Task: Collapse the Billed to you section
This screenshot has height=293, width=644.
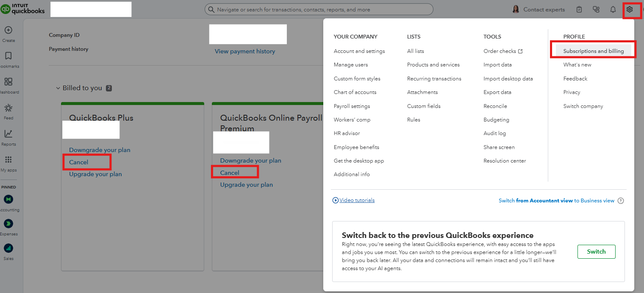Action: 58,88
